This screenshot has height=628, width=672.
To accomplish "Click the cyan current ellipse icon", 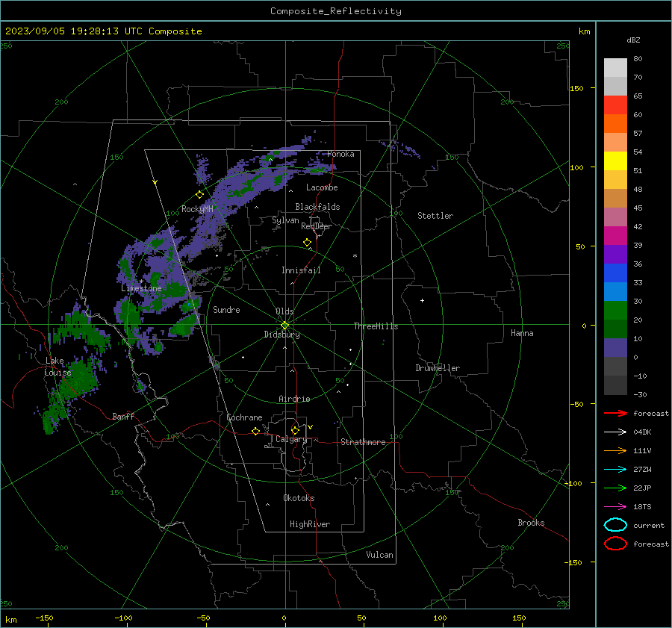I will click(x=615, y=525).
